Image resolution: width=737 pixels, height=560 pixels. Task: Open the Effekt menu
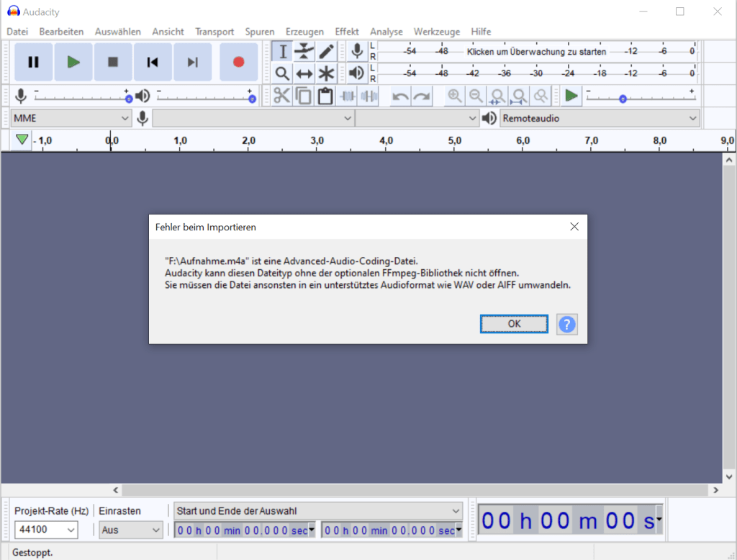[x=346, y=32]
